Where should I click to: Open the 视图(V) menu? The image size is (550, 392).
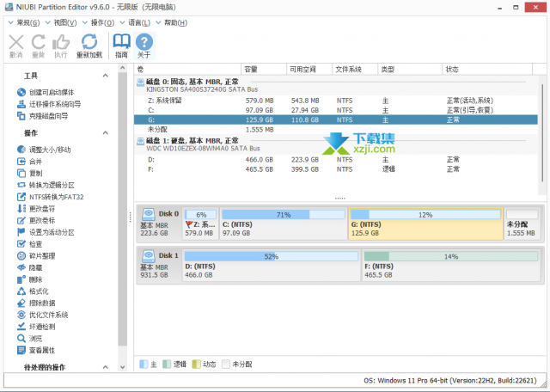(61, 23)
